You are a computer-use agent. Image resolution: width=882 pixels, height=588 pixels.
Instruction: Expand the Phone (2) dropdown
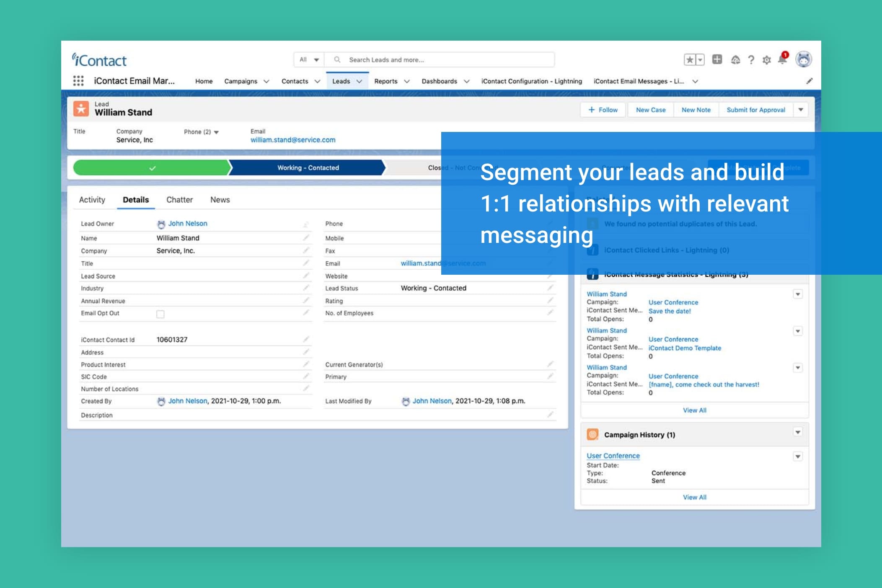coord(216,132)
